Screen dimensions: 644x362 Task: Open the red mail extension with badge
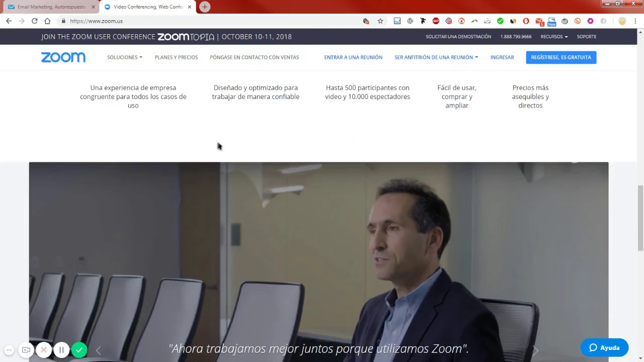click(539, 22)
